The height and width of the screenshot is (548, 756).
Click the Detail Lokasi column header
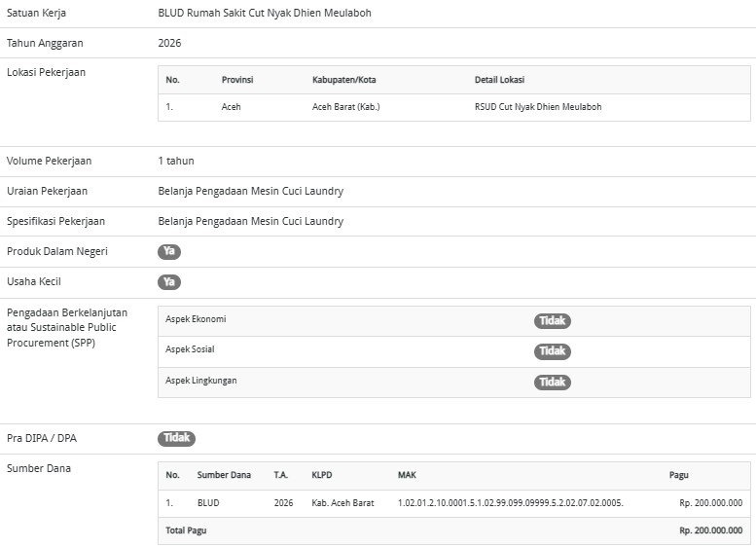click(499, 80)
